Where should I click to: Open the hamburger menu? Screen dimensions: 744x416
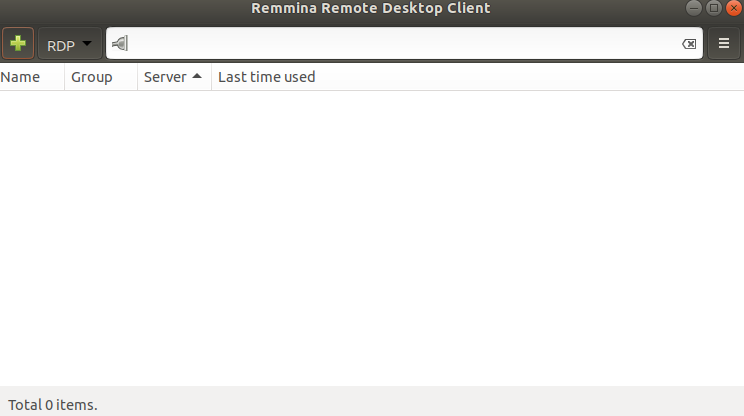coord(724,44)
